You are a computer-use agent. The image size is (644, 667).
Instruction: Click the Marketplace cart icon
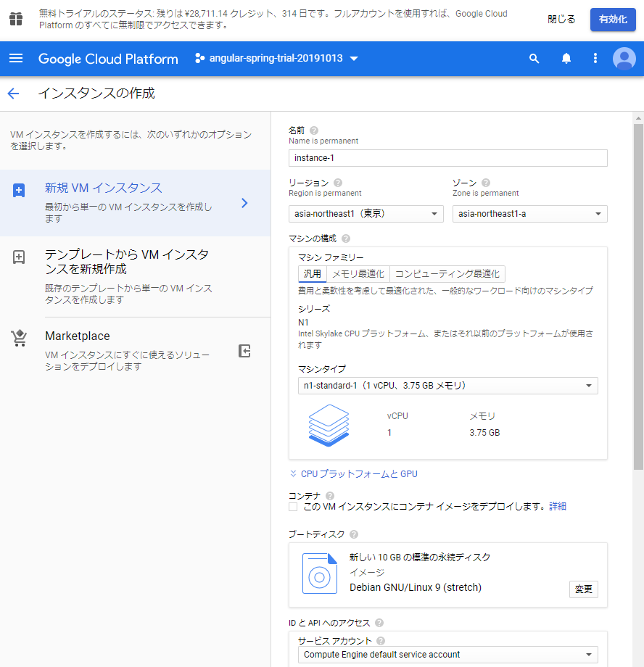19,338
